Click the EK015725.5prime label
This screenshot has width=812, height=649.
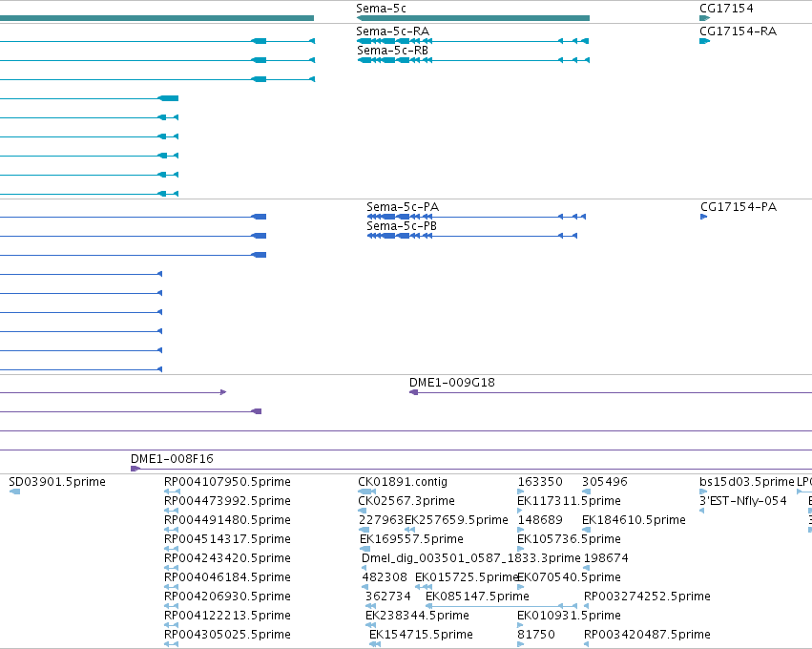467,577
